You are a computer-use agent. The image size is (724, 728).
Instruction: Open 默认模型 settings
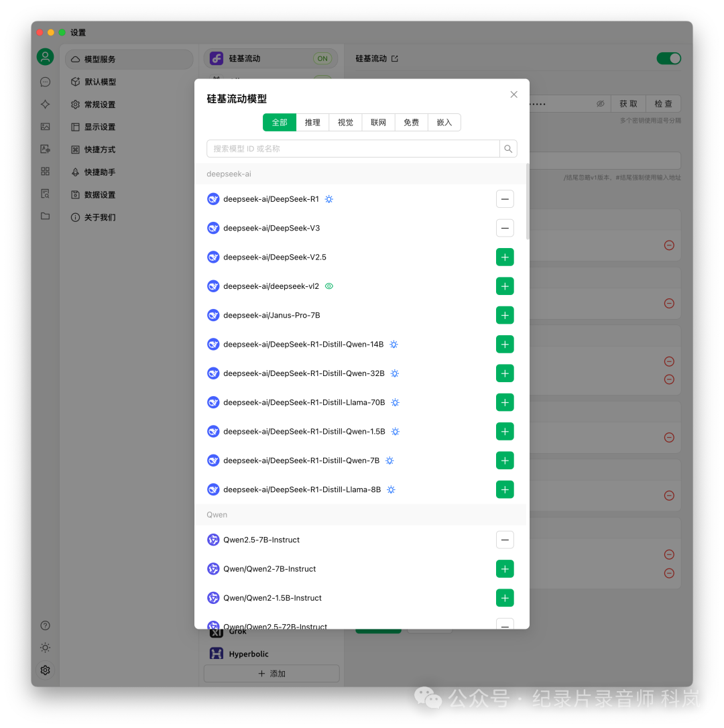pos(129,82)
